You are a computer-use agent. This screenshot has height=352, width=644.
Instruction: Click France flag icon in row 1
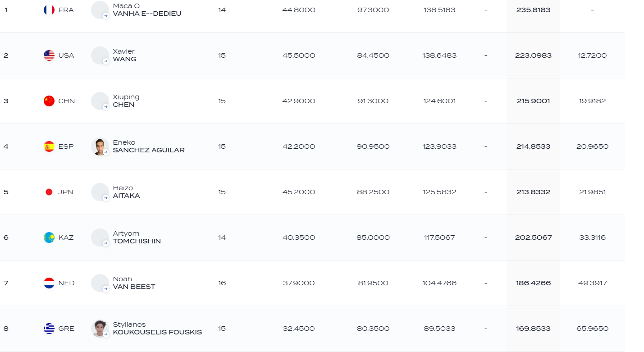click(49, 10)
